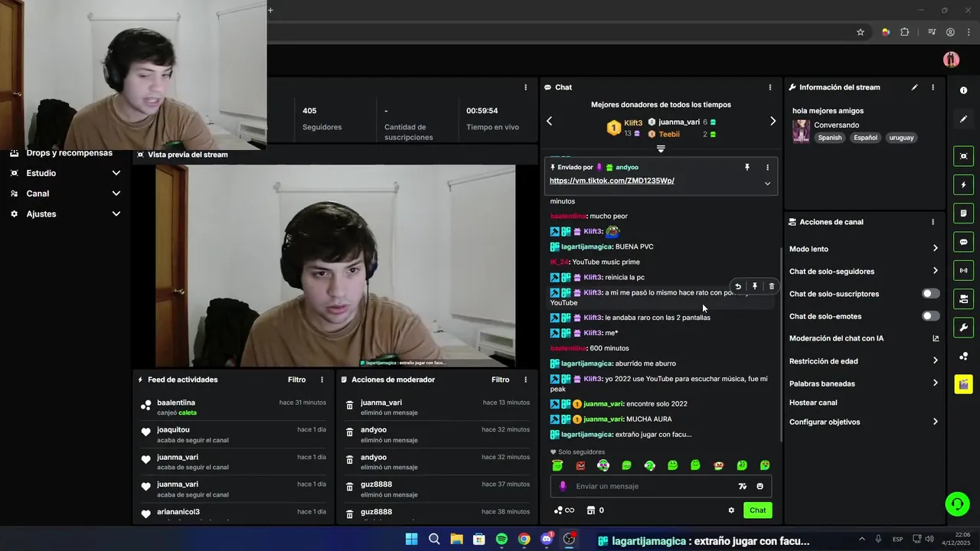Open the emoji picker in message box
The width and height of the screenshot is (980, 551).
coord(759,486)
